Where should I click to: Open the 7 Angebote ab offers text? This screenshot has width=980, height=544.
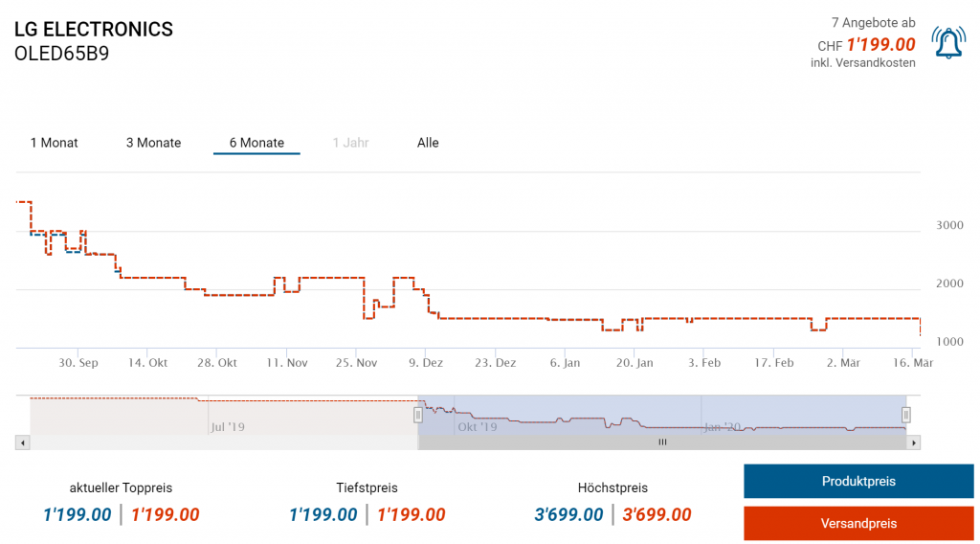tap(873, 22)
